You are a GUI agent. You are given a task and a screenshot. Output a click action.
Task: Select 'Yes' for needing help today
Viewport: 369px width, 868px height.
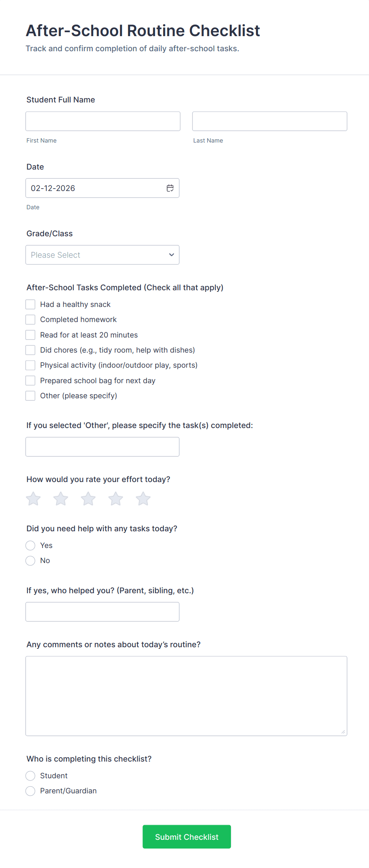[x=31, y=546]
